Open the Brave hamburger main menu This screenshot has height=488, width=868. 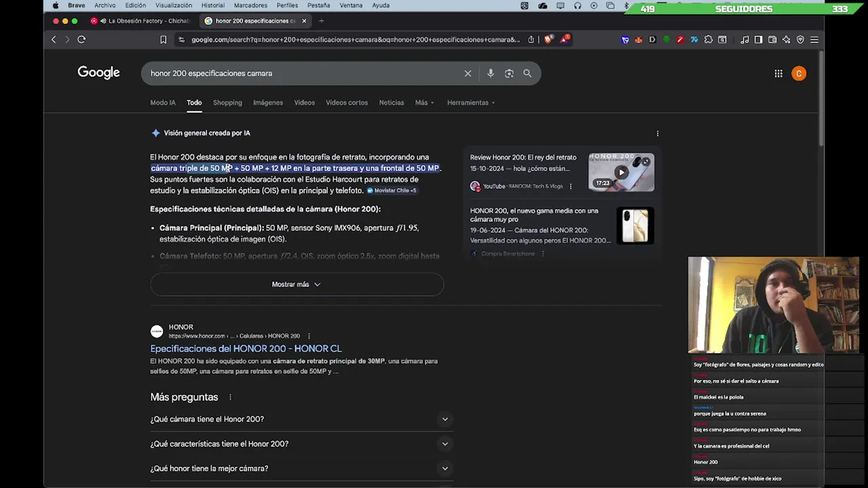click(814, 39)
